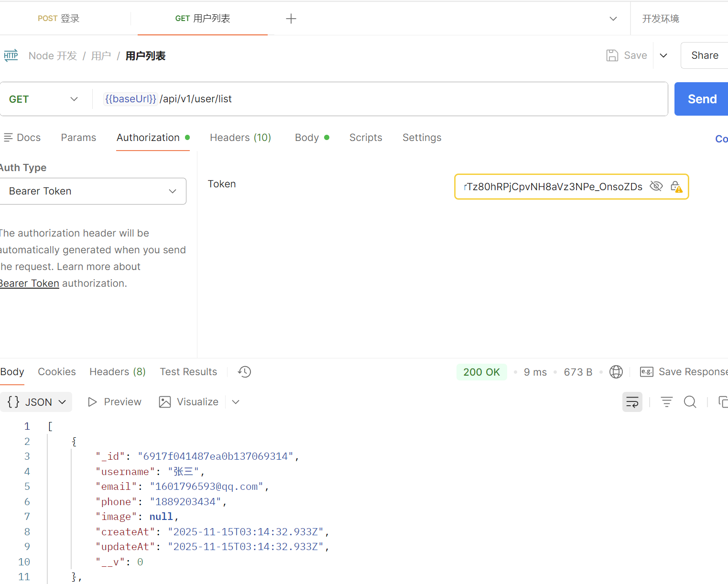The height and width of the screenshot is (584, 728).
Task: Open the tabs overflow chevron
Action: 613,19
